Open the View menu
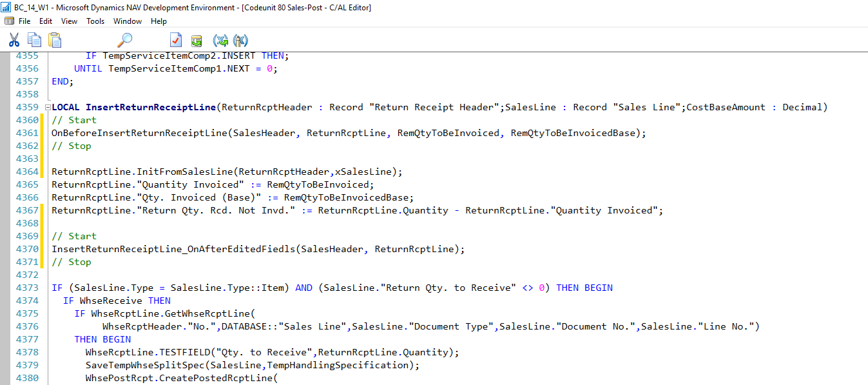The width and height of the screenshot is (868, 385). (x=68, y=21)
